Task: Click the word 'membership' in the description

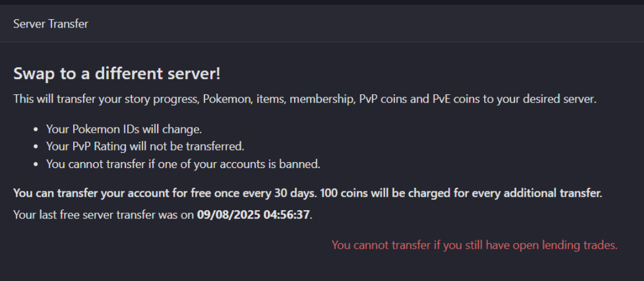Action: [x=322, y=100]
